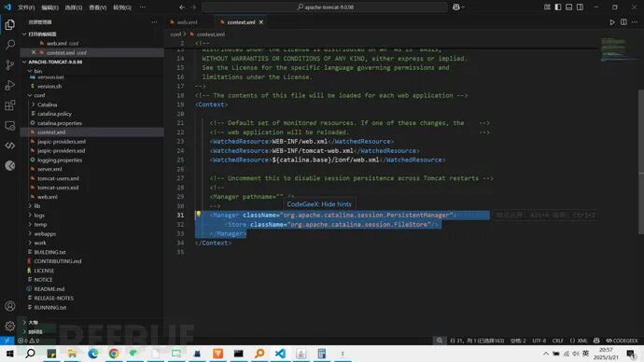The image size is (644, 362).
Task: Toggle the primary side bar
Action: click(x=558, y=7)
